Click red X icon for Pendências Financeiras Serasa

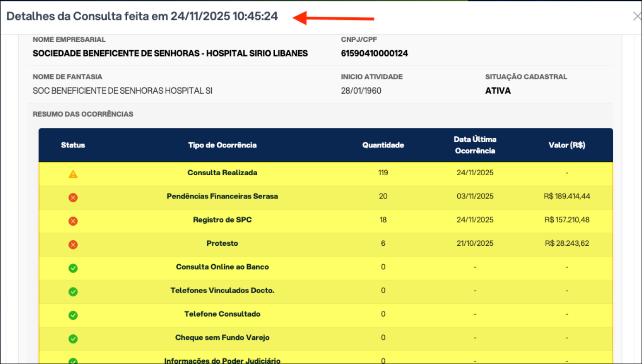point(73,198)
